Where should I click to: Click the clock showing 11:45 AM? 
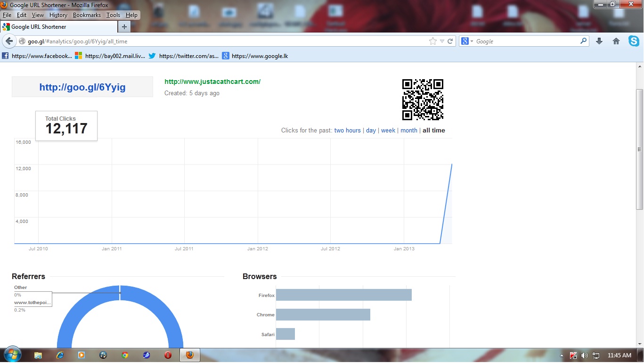pos(620,355)
